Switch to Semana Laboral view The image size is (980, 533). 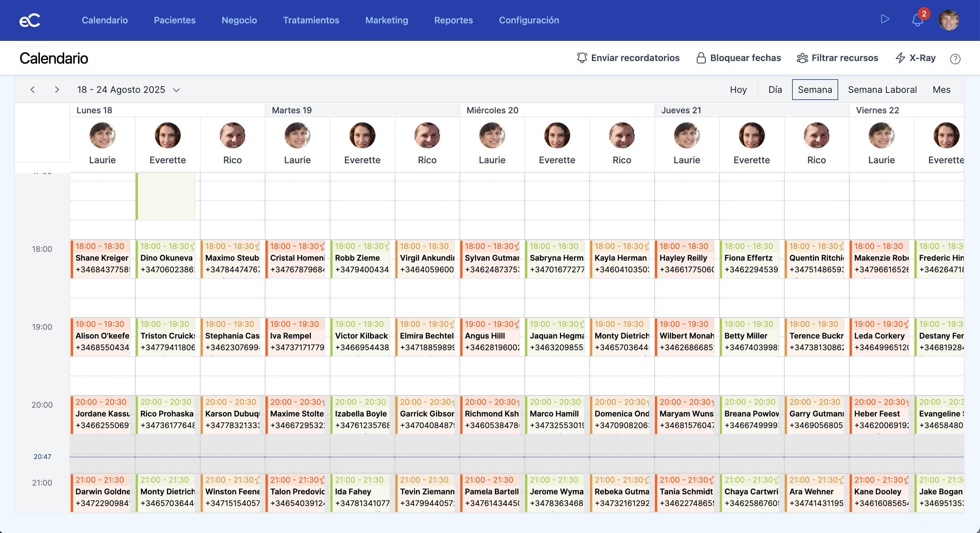[x=882, y=90]
